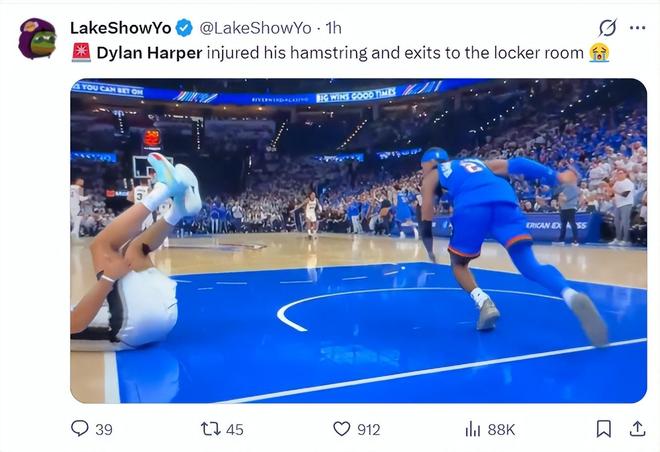Play the basketball video thumbnail
Image resolution: width=660 pixels, height=452 pixels.
[x=358, y=240]
